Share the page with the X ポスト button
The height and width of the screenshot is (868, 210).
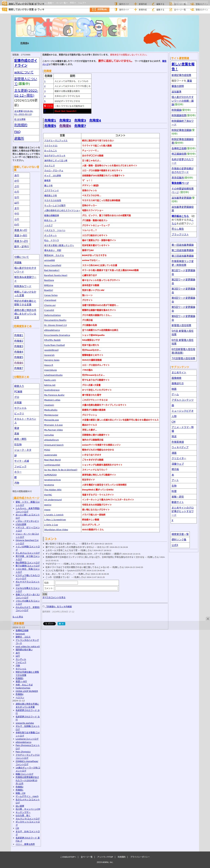point(49,624)
